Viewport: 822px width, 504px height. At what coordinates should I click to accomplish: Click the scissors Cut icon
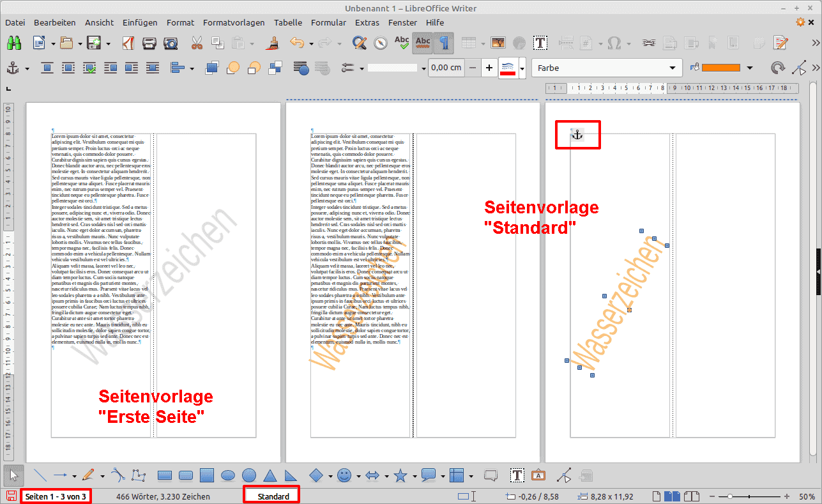coord(196,43)
